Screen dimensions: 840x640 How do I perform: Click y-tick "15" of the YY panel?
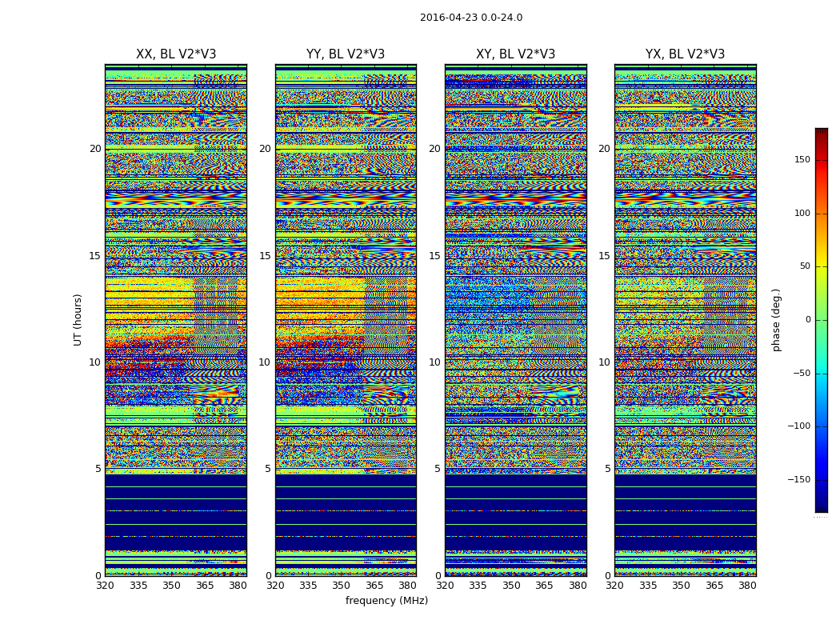tap(265, 256)
